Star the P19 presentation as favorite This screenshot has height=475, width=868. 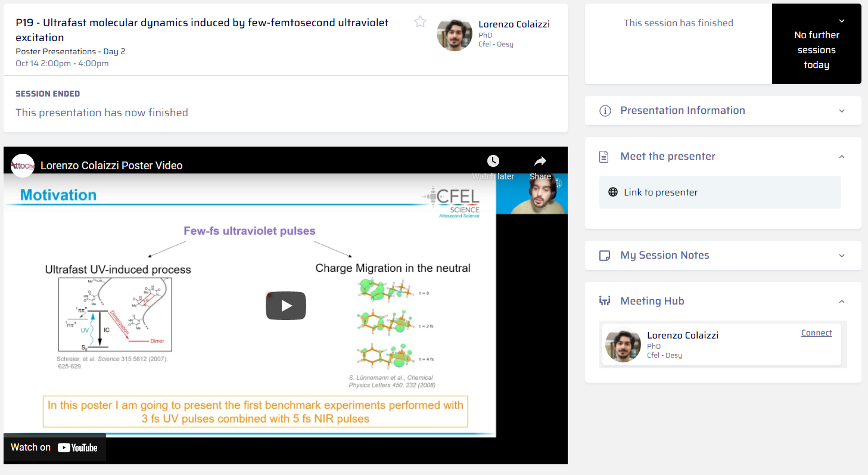420,22
